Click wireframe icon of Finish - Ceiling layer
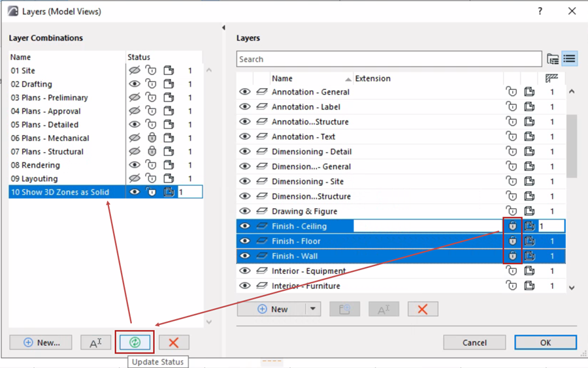The image size is (588, 368). (529, 226)
